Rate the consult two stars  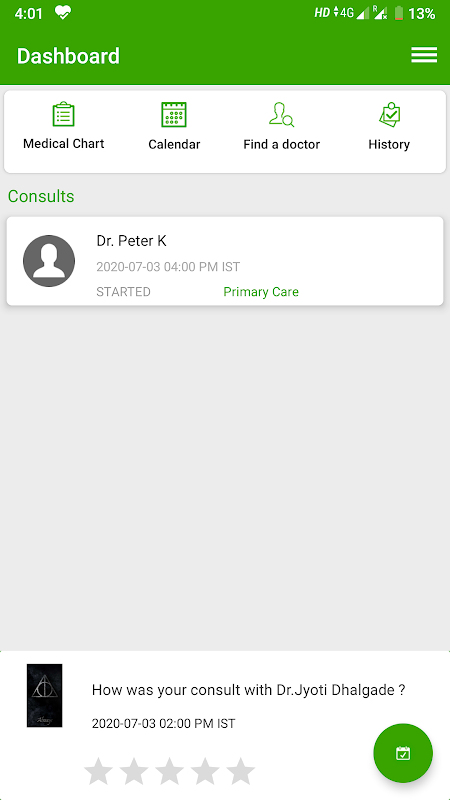(134, 771)
